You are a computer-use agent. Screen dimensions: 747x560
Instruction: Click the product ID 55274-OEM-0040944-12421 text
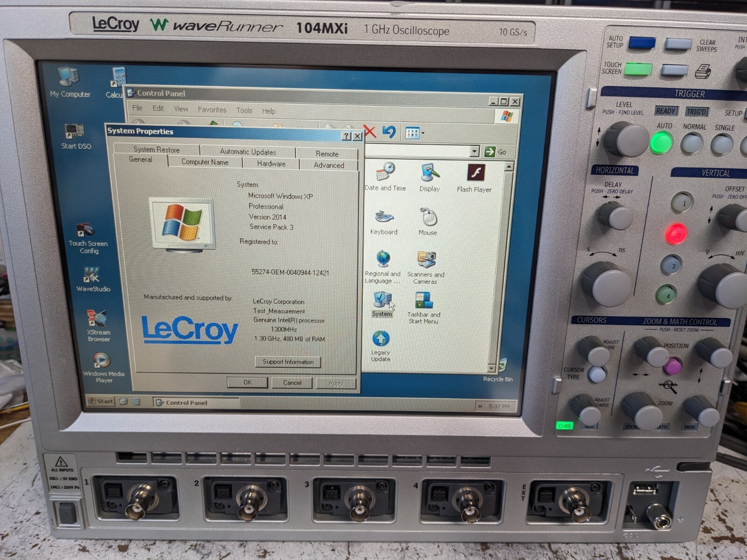pyautogui.click(x=290, y=273)
